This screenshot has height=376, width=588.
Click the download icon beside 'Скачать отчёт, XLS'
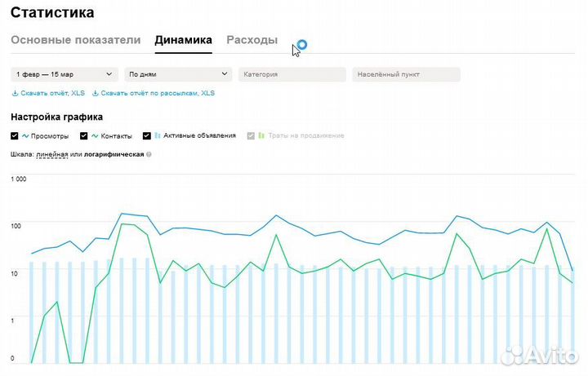(x=14, y=94)
